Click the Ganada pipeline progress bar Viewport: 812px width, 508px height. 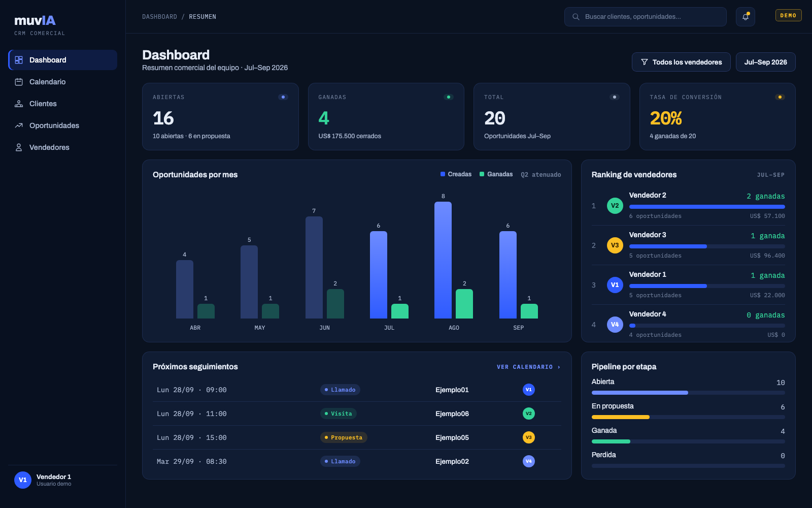point(688,441)
